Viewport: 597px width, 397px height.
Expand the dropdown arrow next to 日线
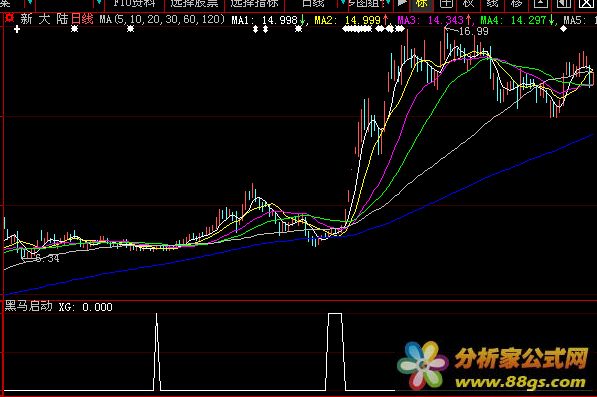click(x=343, y=3)
